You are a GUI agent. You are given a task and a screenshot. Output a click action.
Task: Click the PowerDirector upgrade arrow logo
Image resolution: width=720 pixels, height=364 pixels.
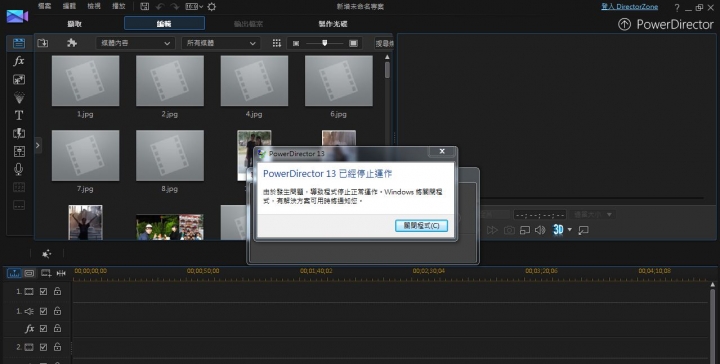[624, 24]
